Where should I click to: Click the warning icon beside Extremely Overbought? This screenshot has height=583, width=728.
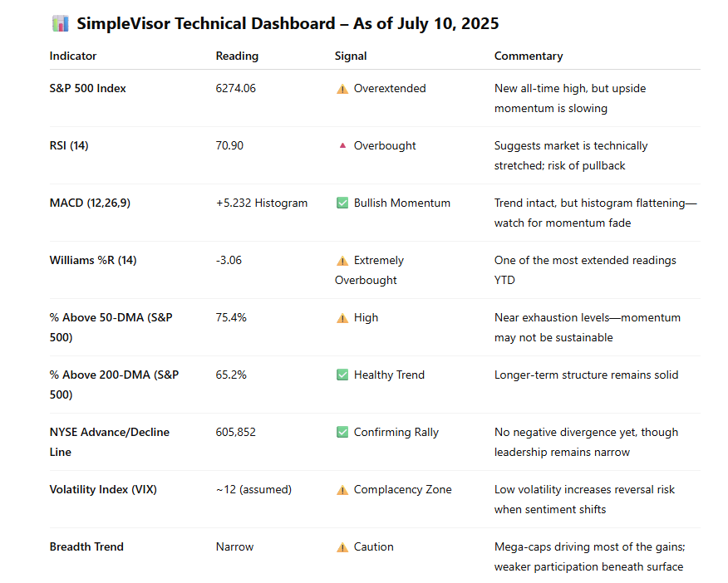pos(342,261)
